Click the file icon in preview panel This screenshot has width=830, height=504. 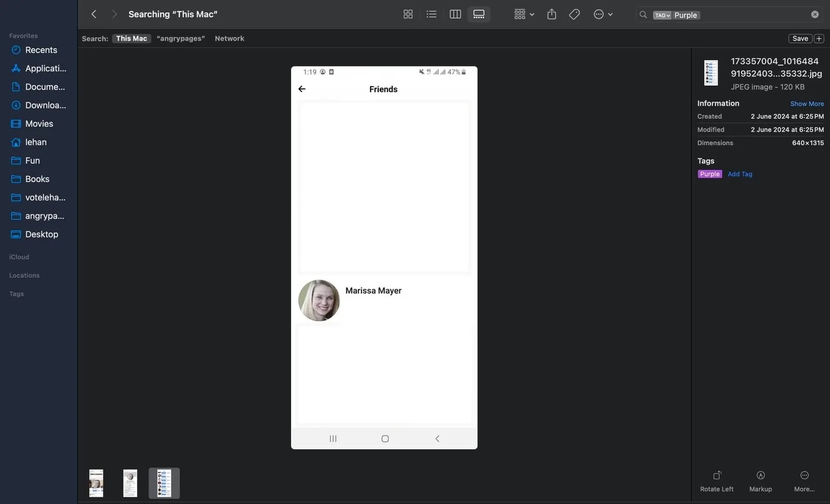coord(711,73)
